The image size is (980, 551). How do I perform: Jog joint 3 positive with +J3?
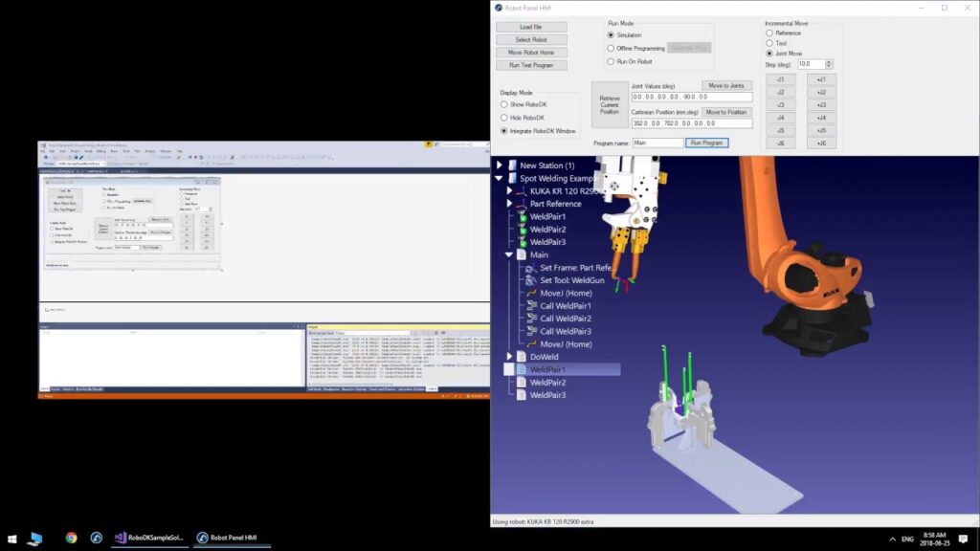(821, 105)
